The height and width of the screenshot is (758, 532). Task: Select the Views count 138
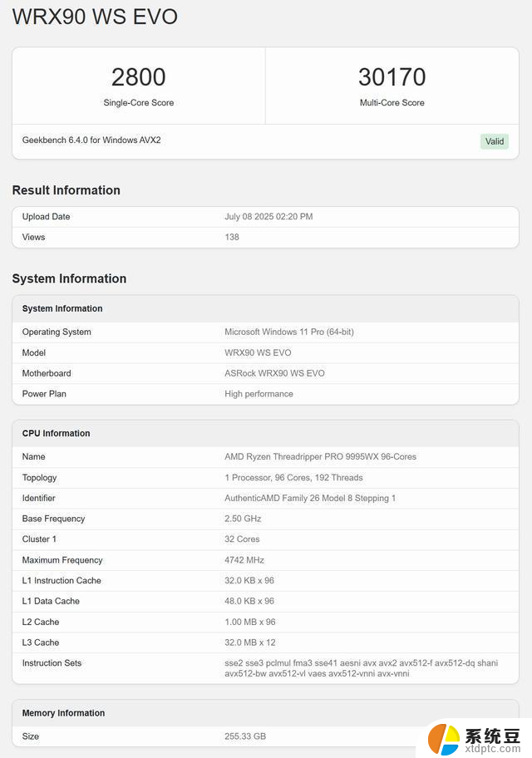[x=232, y=237]
